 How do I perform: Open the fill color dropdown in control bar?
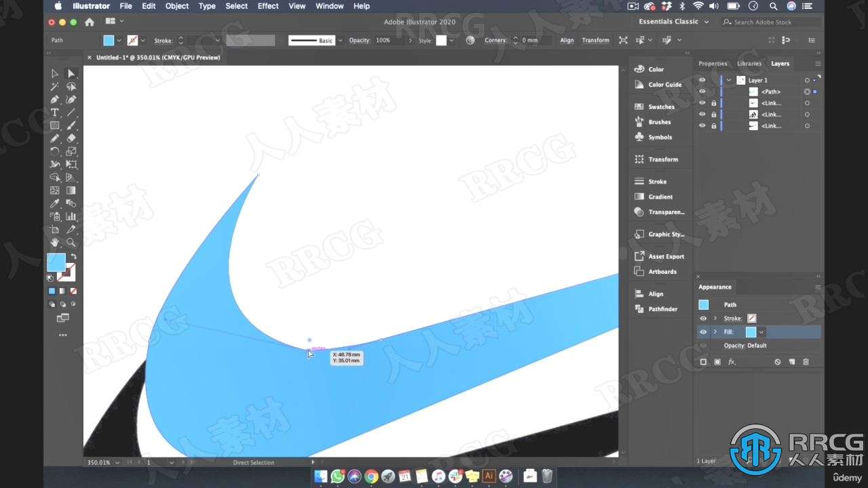coord(119,41)
